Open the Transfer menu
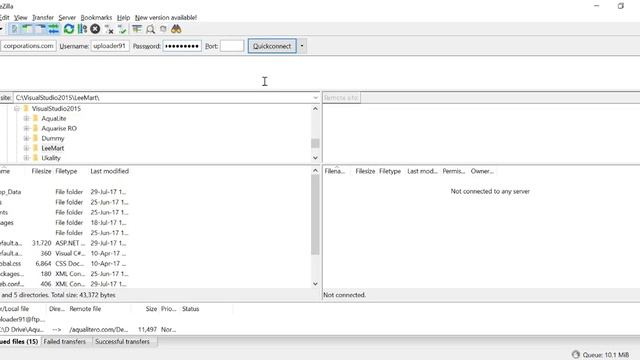The height and width of the screenshot is (360, 640). (x=43, y=18)
